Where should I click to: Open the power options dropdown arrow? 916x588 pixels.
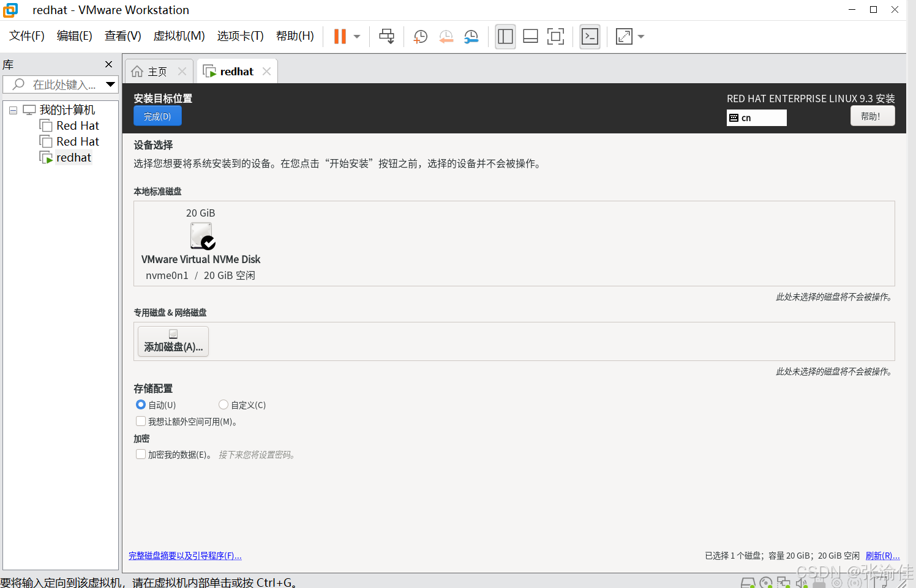tap(357, 37)
